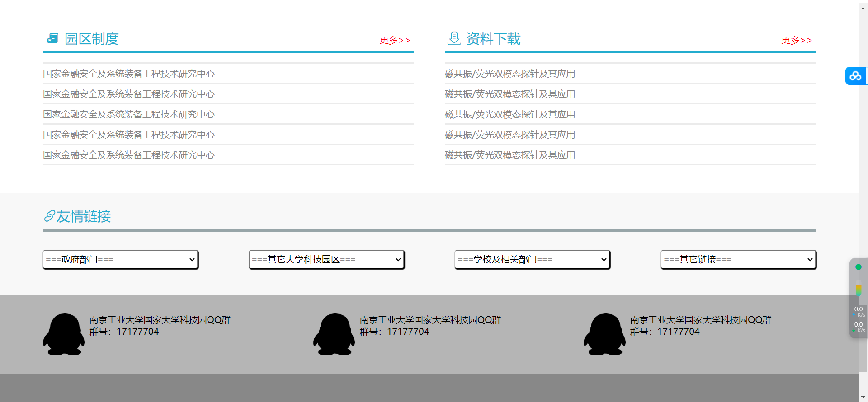Open the ===其它链接=== dropdown
This screenshot has height=402, width=868.
pos(738,259)
